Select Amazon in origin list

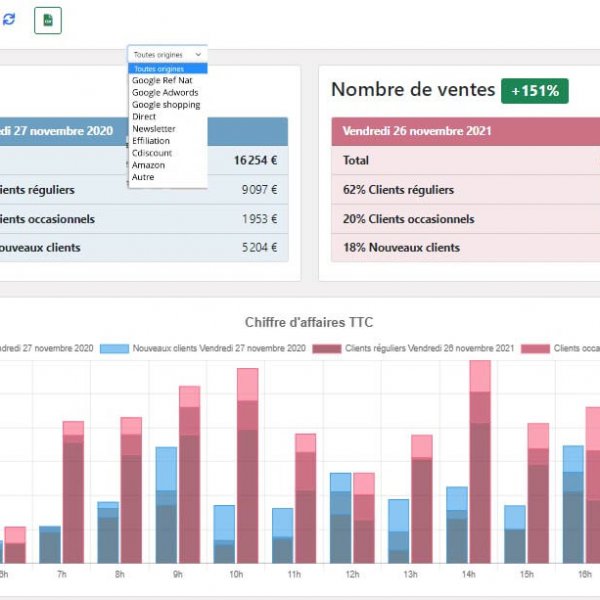(148, 165)
